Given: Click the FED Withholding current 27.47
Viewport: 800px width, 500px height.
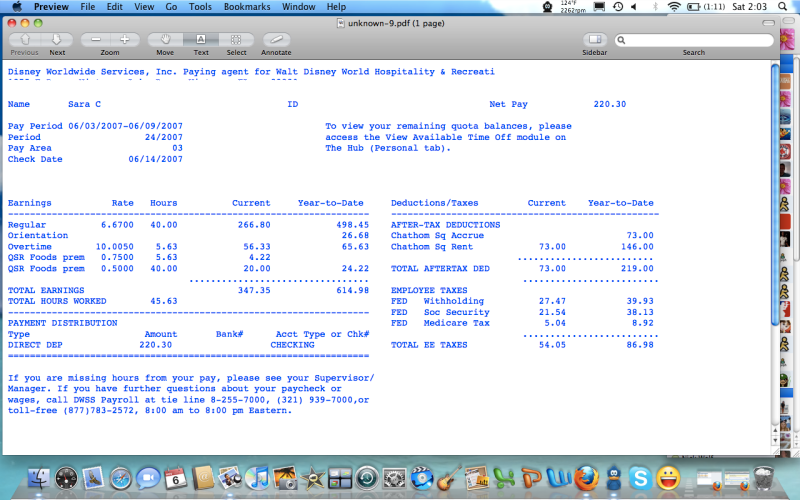Looking at the screenshot, I should click(552, 302).
